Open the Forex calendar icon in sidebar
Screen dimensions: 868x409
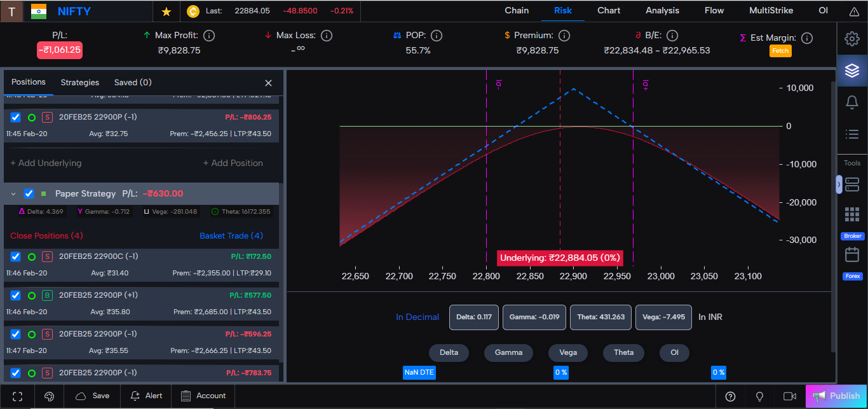tap(852, 254)
